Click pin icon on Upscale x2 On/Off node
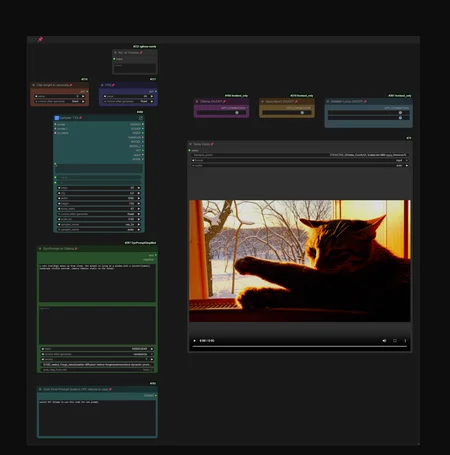This screenshot has width=450, height=455. pos(296,102)
